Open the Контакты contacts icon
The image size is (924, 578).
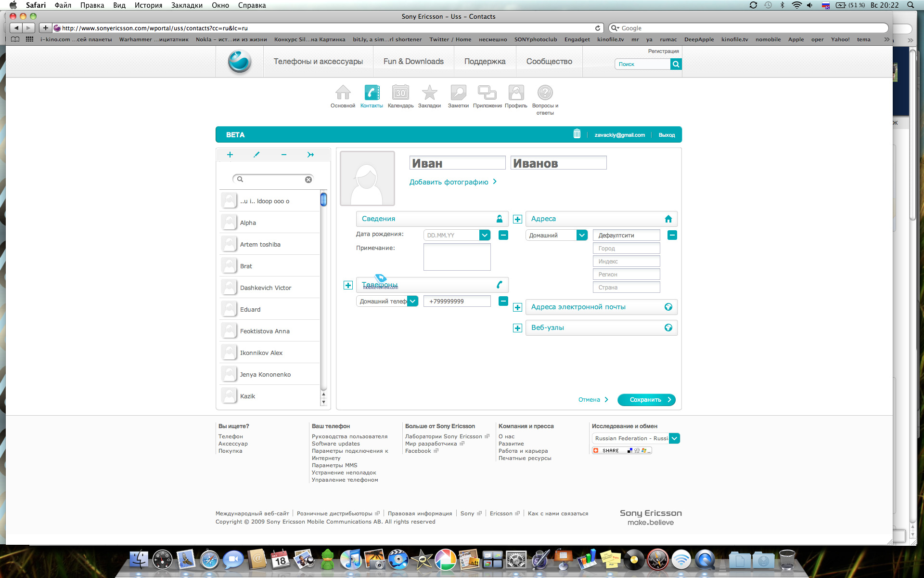[372, 92]
